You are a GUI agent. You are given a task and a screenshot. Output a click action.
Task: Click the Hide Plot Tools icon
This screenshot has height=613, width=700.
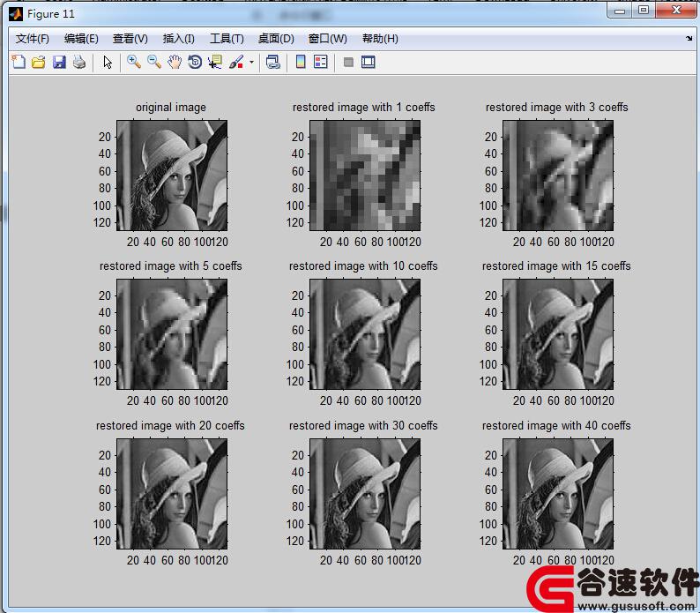pyautogui.click(x=348, y=62)
